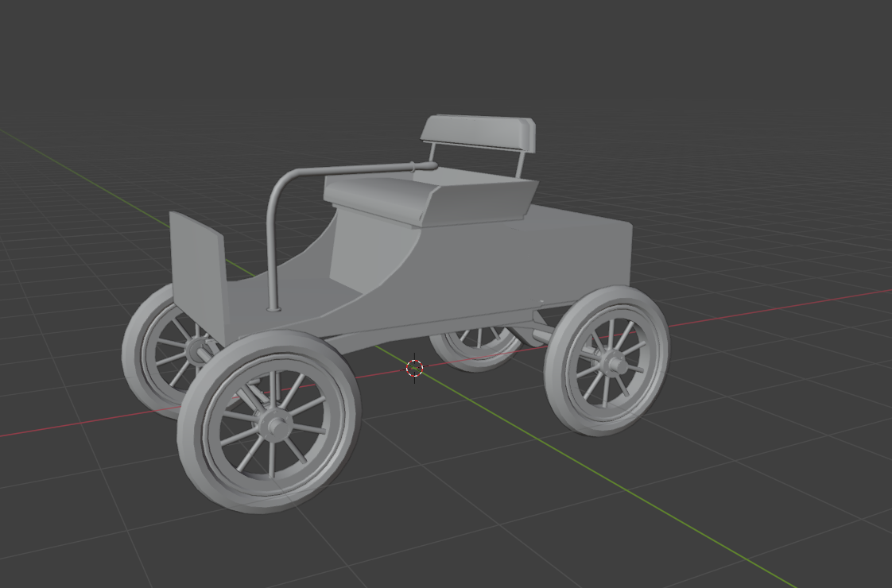This screenshot has width=892, height=588.
Task: Select the hub of the nearest front wheel
Action: [274, 424]
